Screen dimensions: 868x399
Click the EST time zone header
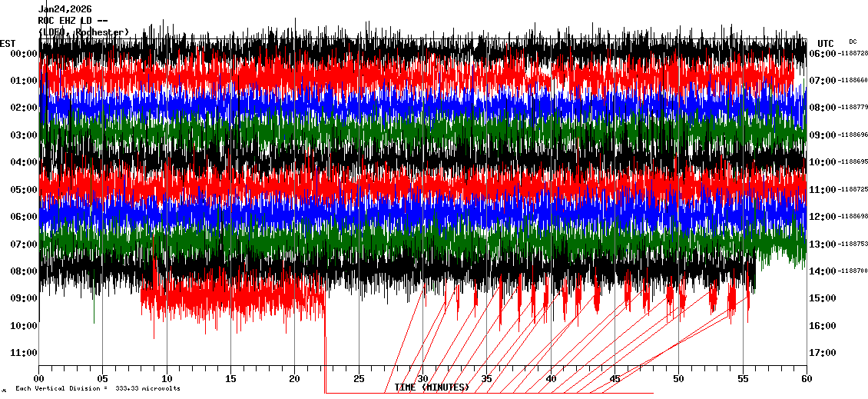8,43
